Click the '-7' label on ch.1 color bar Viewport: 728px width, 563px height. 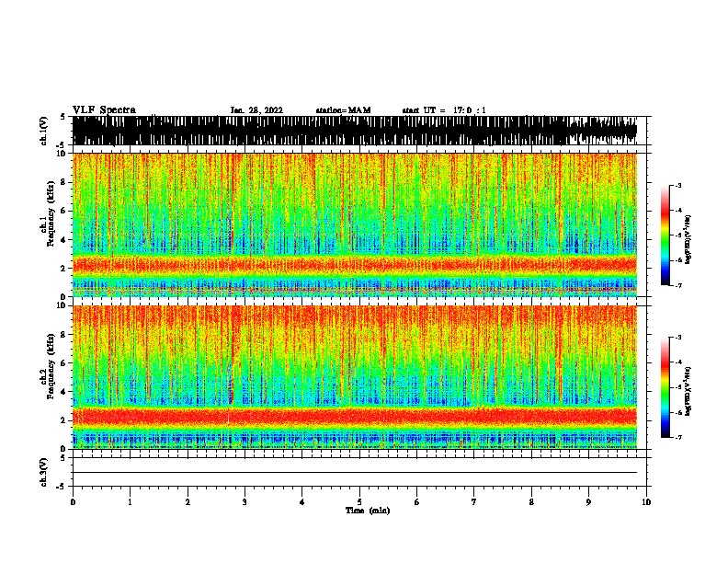tap(678, 285)
